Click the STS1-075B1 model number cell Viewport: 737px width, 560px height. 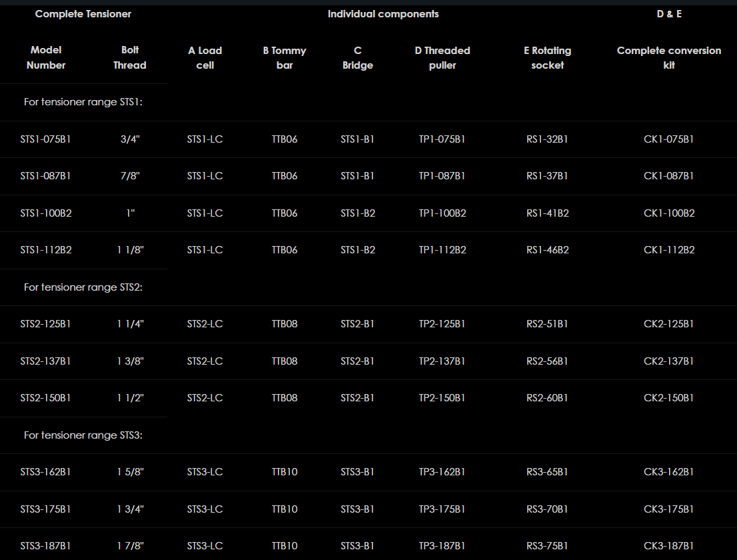coord(45,139)
